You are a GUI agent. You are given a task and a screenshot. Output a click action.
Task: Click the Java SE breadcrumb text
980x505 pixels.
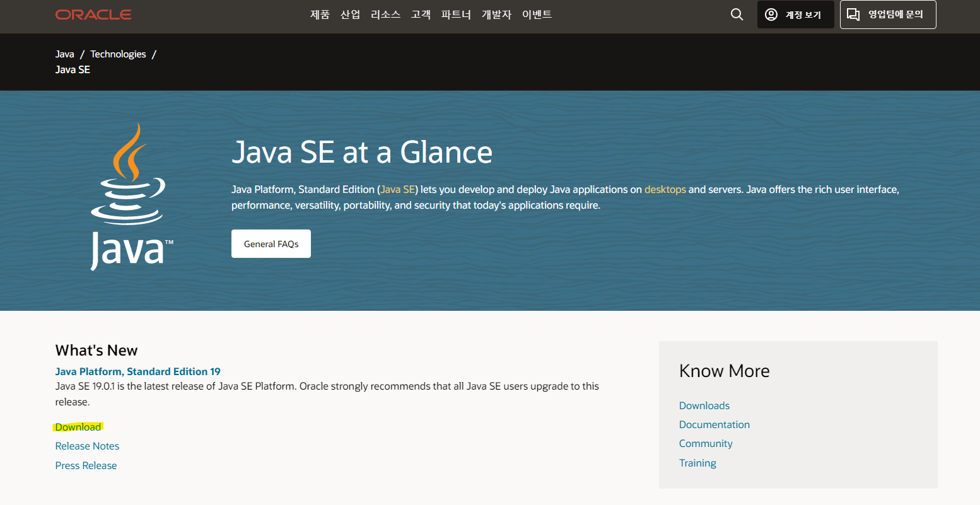tap(73, 69)
